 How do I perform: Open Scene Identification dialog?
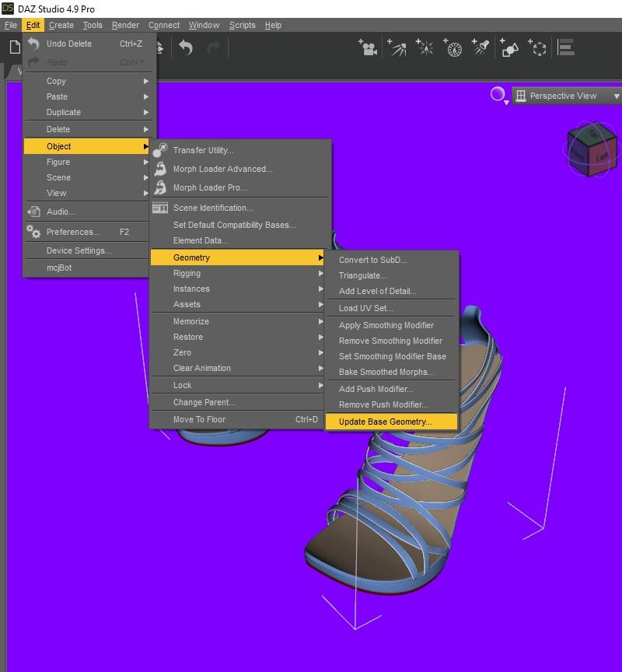point(239,208)
